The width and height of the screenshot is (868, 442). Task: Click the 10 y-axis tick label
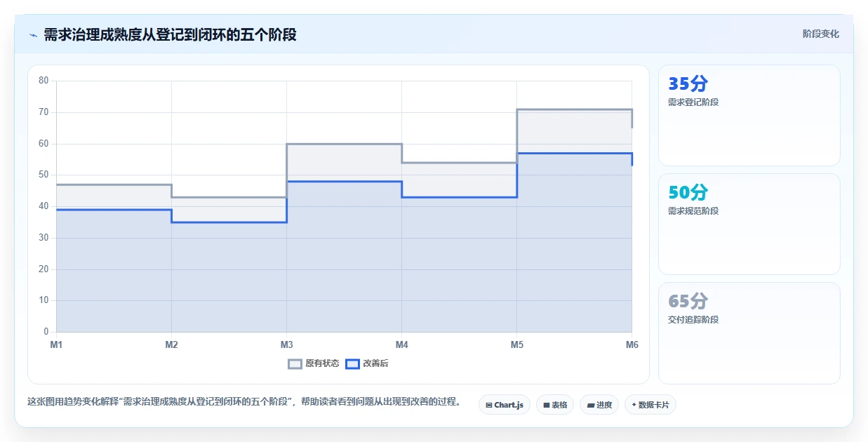tap(44, 300)
